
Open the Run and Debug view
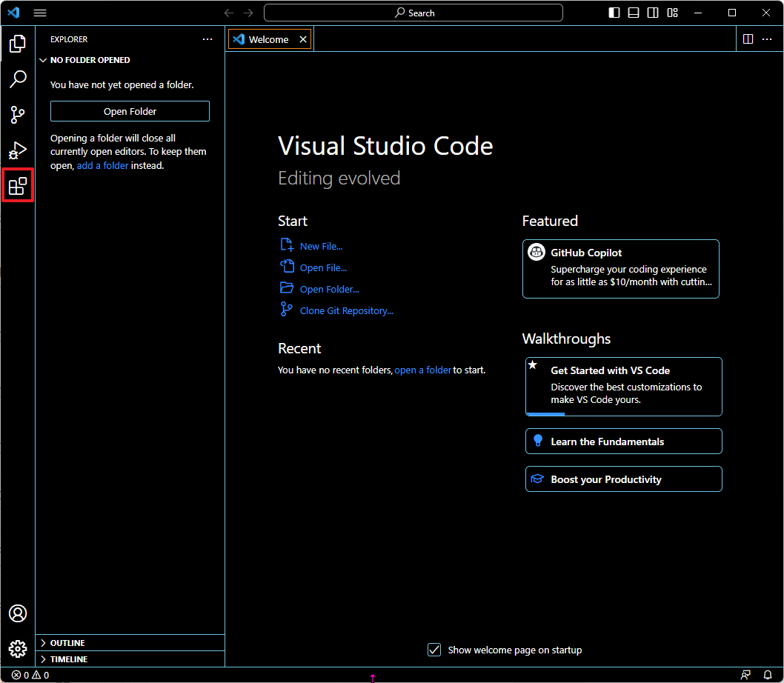(x=18, y=150)
